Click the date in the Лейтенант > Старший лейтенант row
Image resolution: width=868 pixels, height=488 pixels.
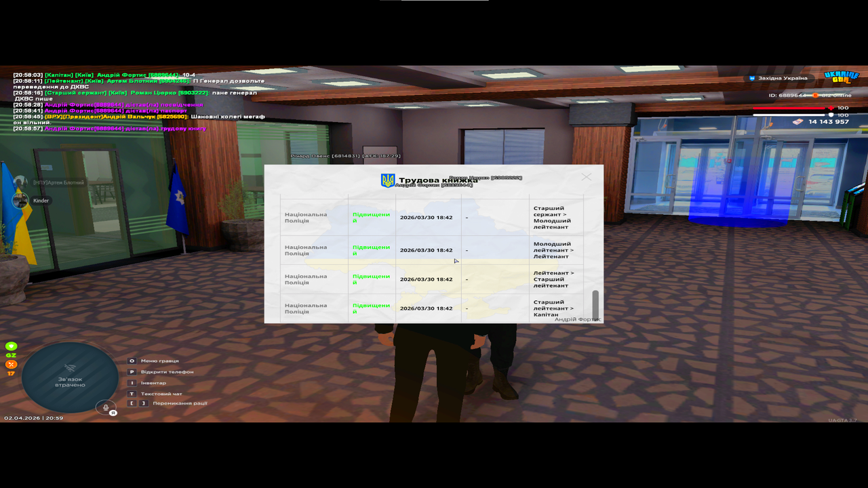click(426, 279)
